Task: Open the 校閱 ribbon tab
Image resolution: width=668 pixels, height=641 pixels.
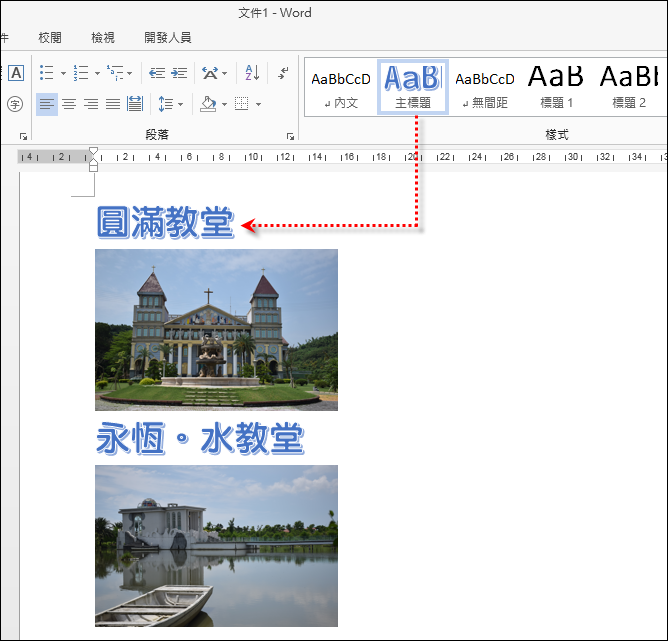Action: point(50,37)
